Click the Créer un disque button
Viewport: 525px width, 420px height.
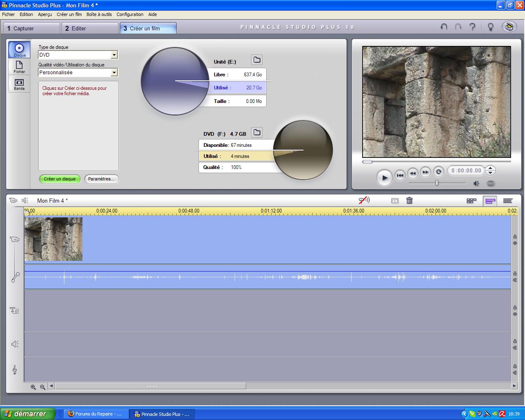point(60,179)
